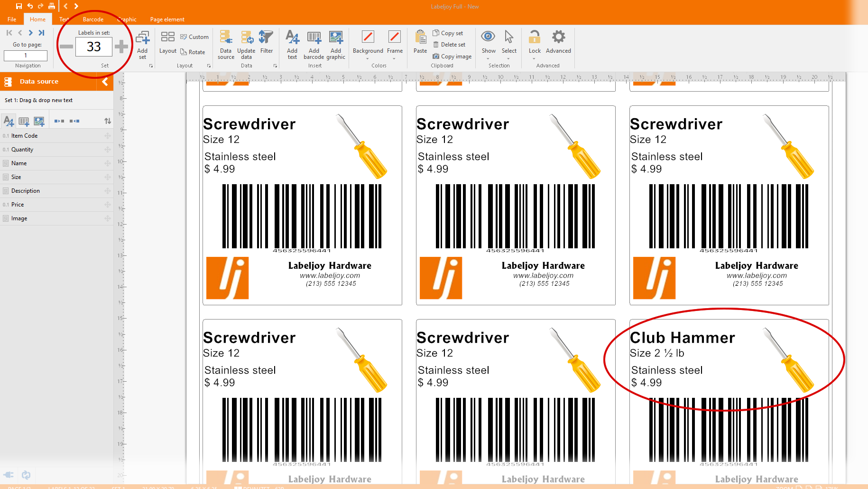The height and width of the screenshot is (489, 868).
Task: Choose Custom layout
Action: pos(194,37)
